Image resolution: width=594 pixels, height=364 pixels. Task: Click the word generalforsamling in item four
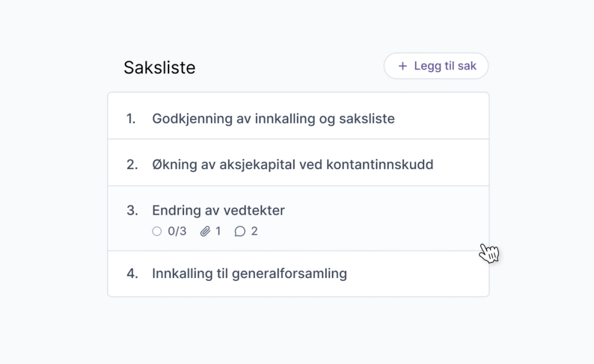click(289, 274)
